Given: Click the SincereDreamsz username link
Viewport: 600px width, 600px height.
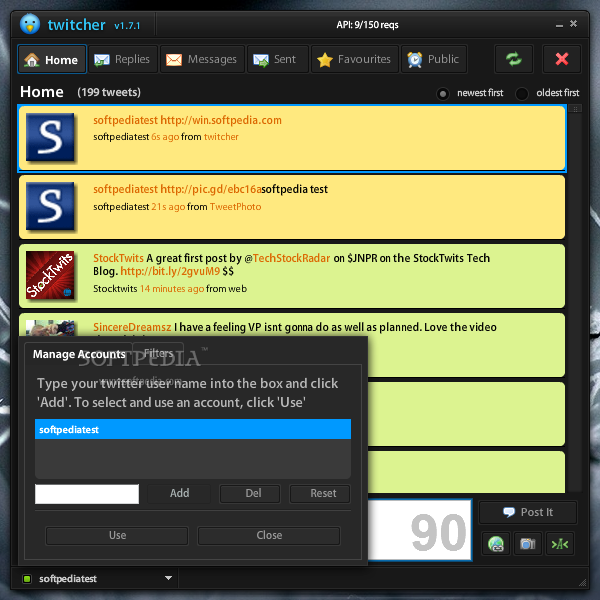Looking at the screenshot, I should click(x=132, y=327).
